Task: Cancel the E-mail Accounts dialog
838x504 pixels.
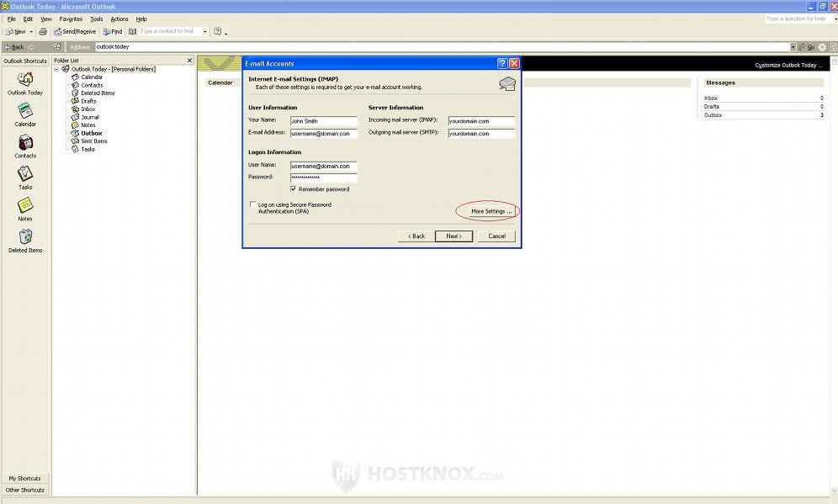Action: pos(496,236)
